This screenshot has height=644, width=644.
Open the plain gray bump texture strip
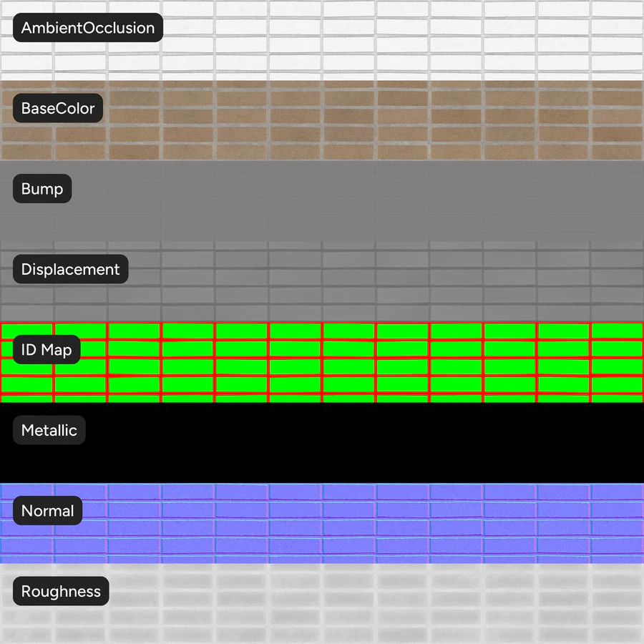tap(322, 201)
